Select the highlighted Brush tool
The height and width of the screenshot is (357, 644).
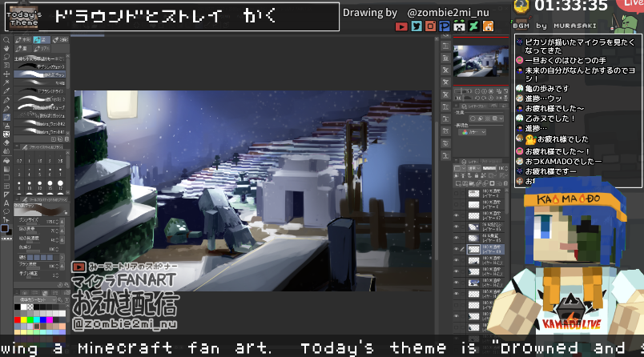(6, 118)
